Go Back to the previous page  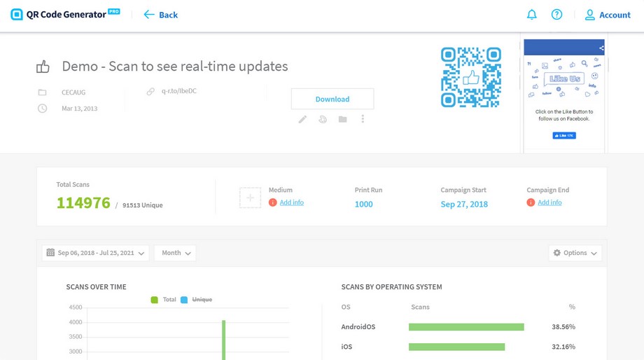[x=160, y=15]
